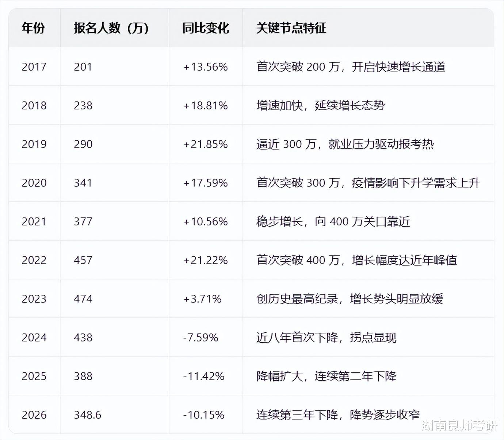Pick the change value +13.56%
The image size is (504, 440).
click(x=206, y=67)
